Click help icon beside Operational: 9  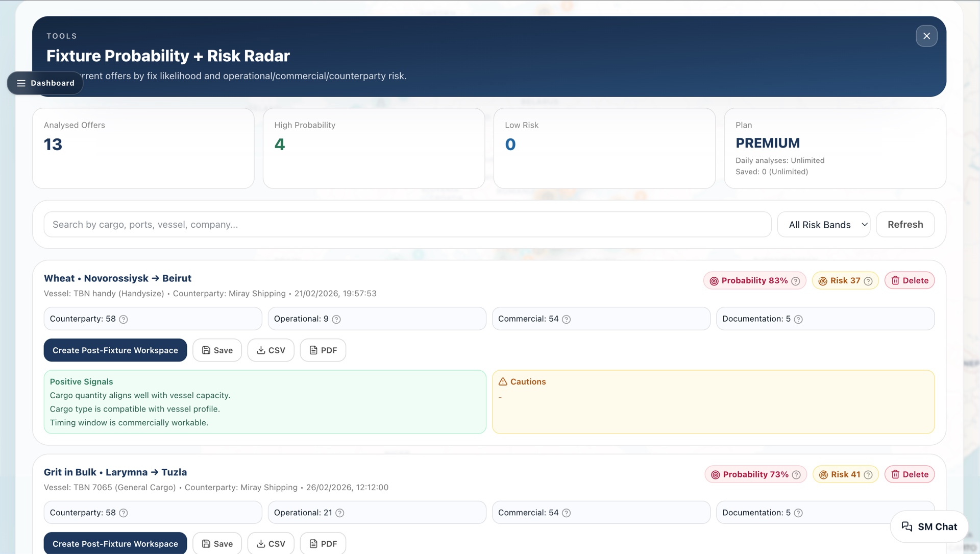(336, 319)
